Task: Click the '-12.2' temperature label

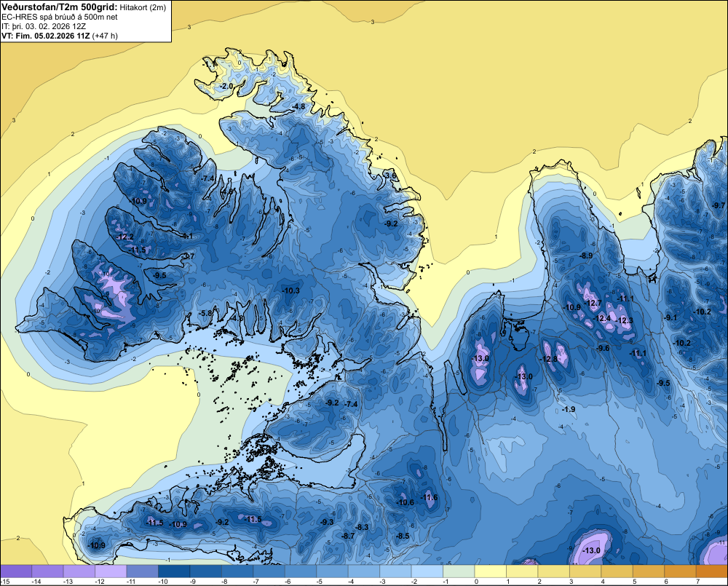Action: click(x=125, y=237)
